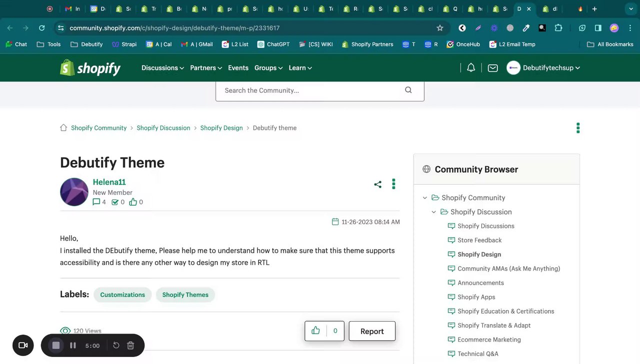Open the private messages envelope icon

pos(492,68)
